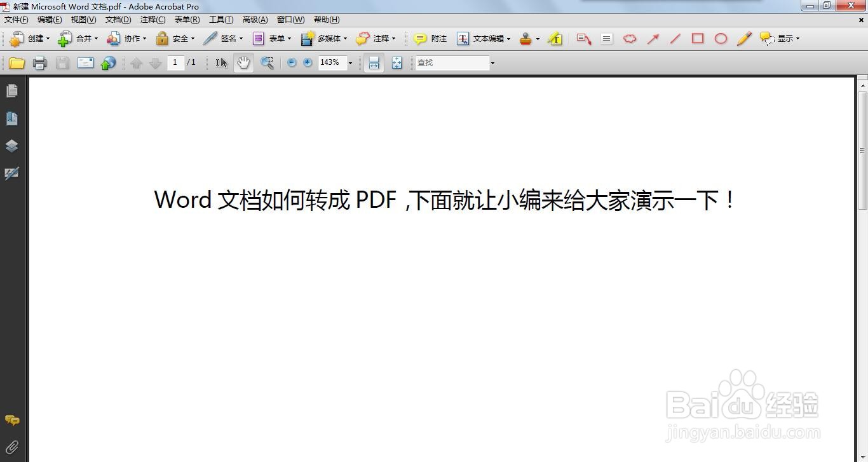
Task: Open the 高级 menu
Action: coord(255,19)
